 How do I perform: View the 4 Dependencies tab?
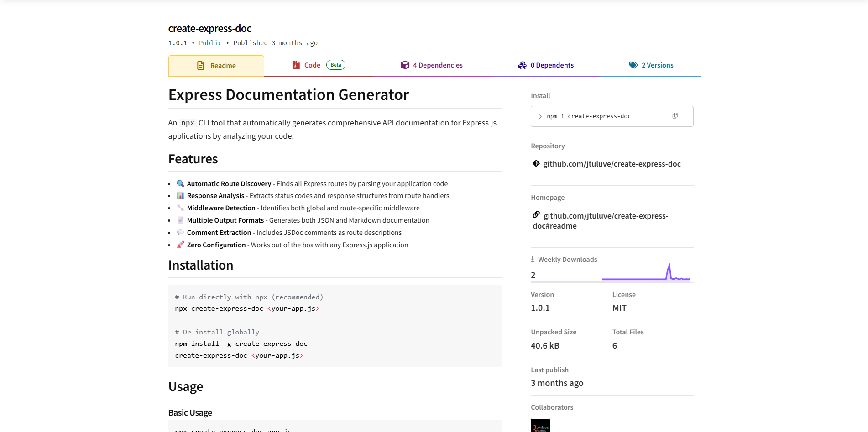(438, 65)
